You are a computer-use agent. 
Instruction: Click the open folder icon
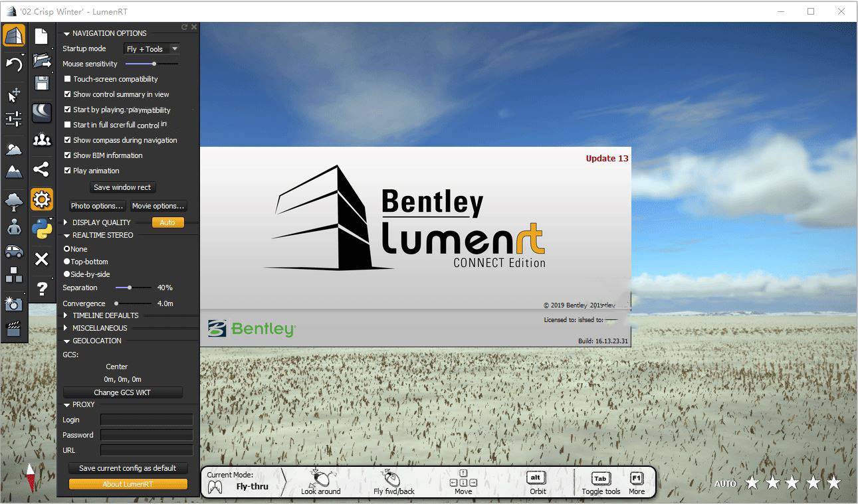point(41,60)
